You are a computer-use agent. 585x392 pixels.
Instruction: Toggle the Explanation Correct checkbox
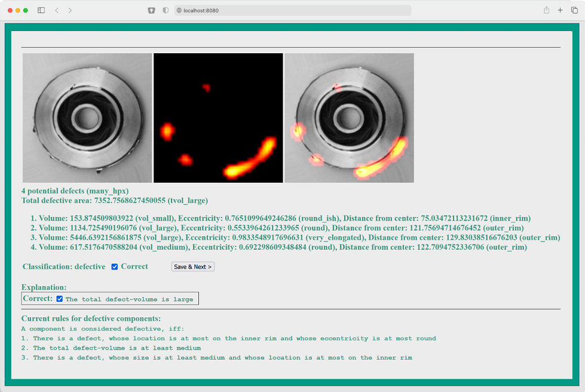pyautogui.click(x=60, y=299)
